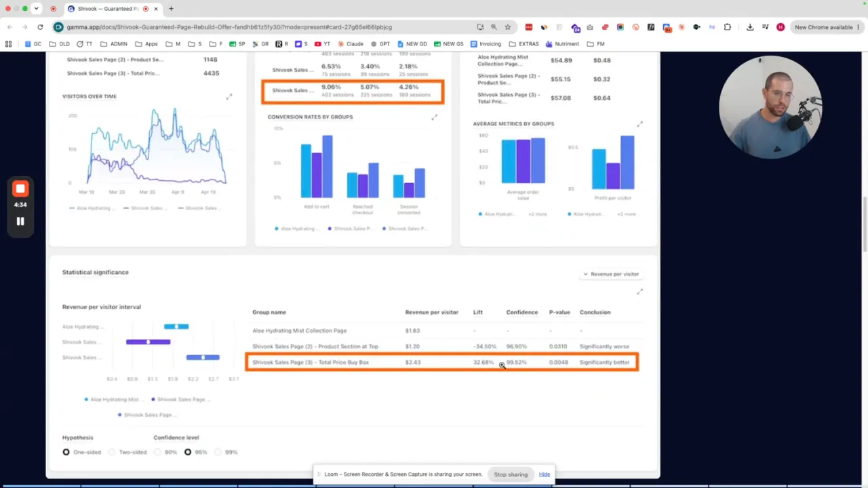The height and width of the screenshot is (488, 868).
Task: Open the YT bookmark
Action: pos(321,44)
